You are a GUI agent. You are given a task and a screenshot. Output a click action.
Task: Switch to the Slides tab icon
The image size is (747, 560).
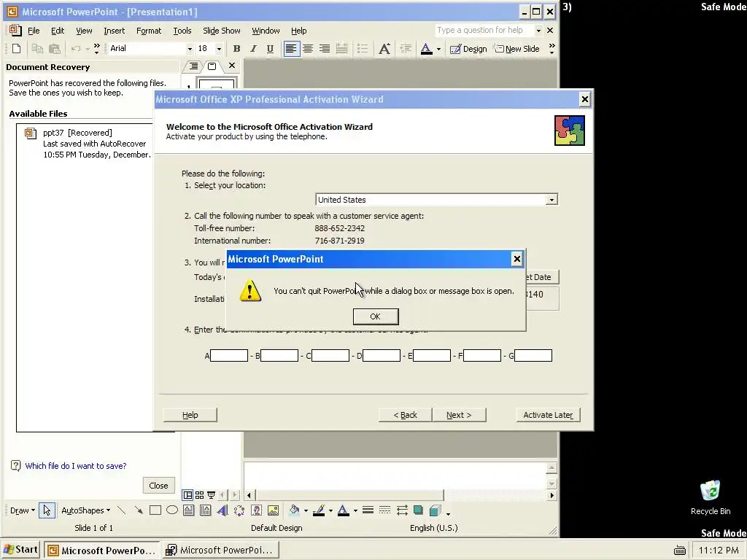(212, 66)
